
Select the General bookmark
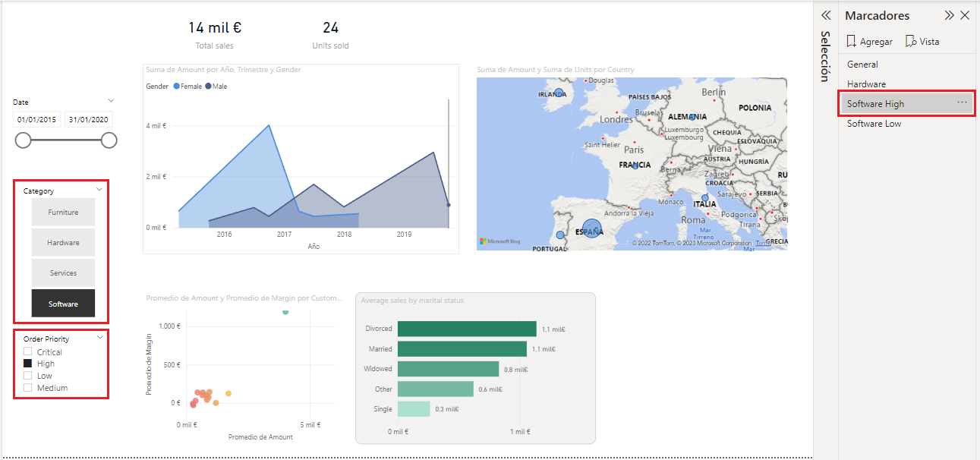tap(862, 65)
